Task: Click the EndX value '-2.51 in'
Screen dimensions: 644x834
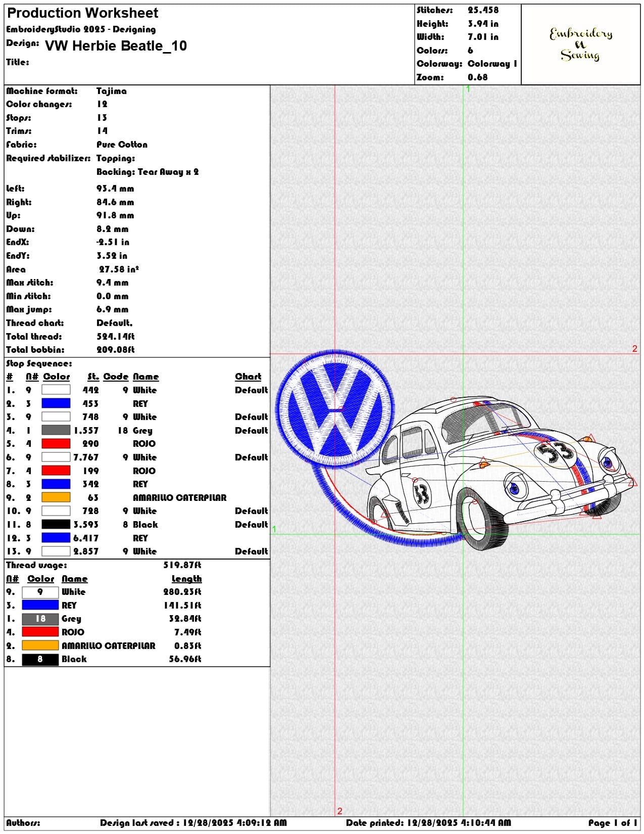Action: (x=112, y=242)
